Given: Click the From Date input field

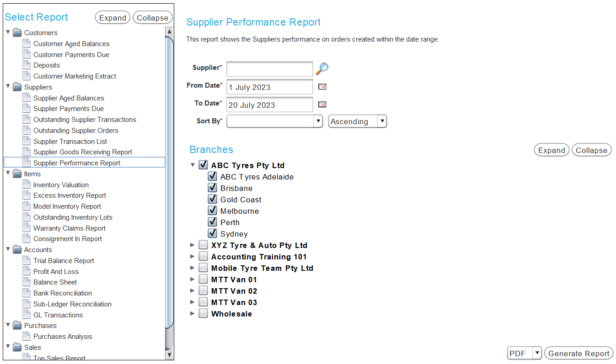Looking at the screenshot, I should (270, 87).
